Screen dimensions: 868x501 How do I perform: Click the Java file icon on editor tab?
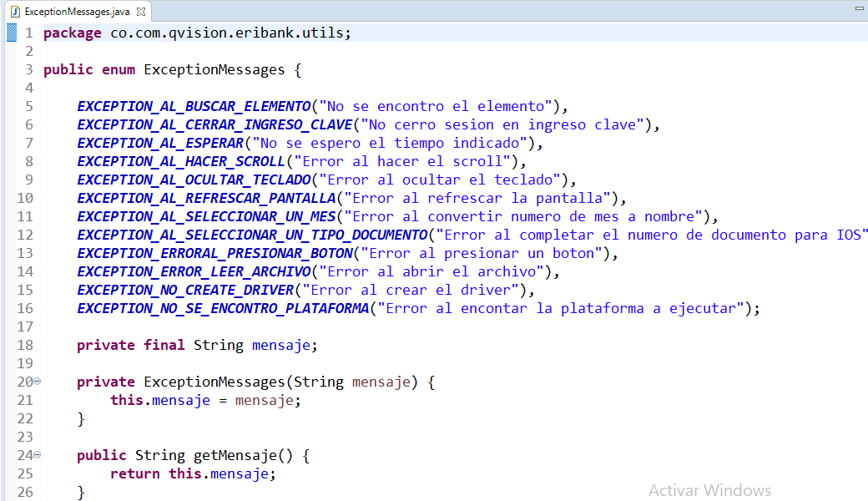click(x=14, y=12)
